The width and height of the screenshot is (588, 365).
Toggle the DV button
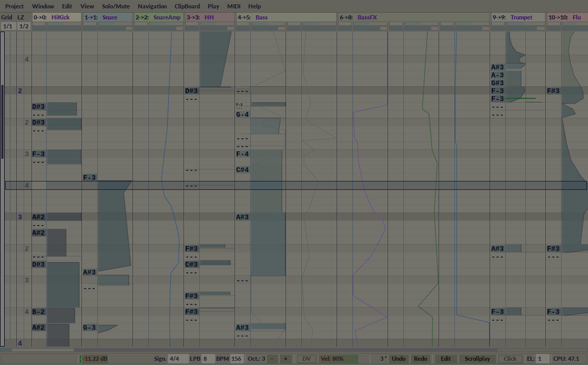[307, 359]
